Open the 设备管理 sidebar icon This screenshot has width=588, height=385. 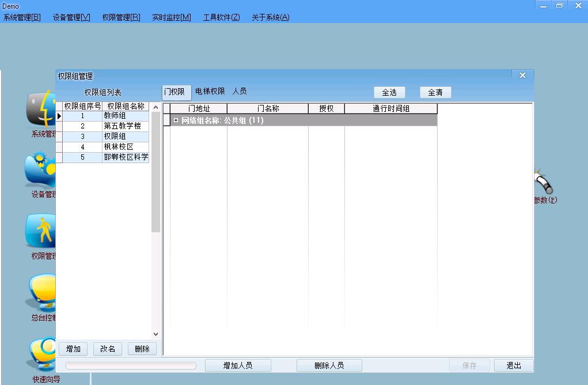pyautogui.click(x=40, y=170)
